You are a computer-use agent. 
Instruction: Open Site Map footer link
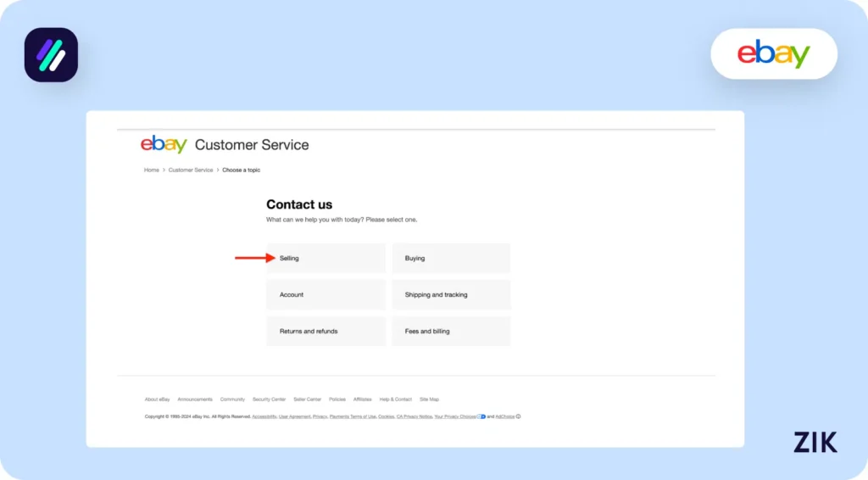click(x=429, y=399)
